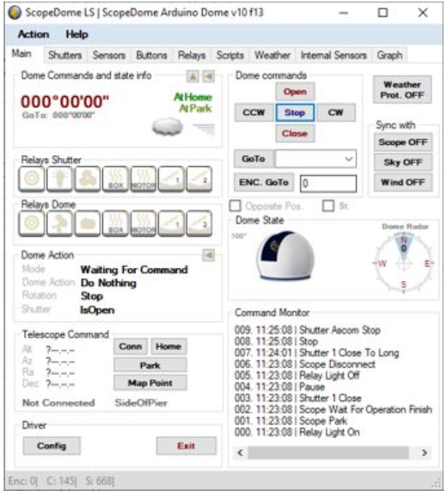
Task: Check the St. checkbox
Action: (328, 206)
